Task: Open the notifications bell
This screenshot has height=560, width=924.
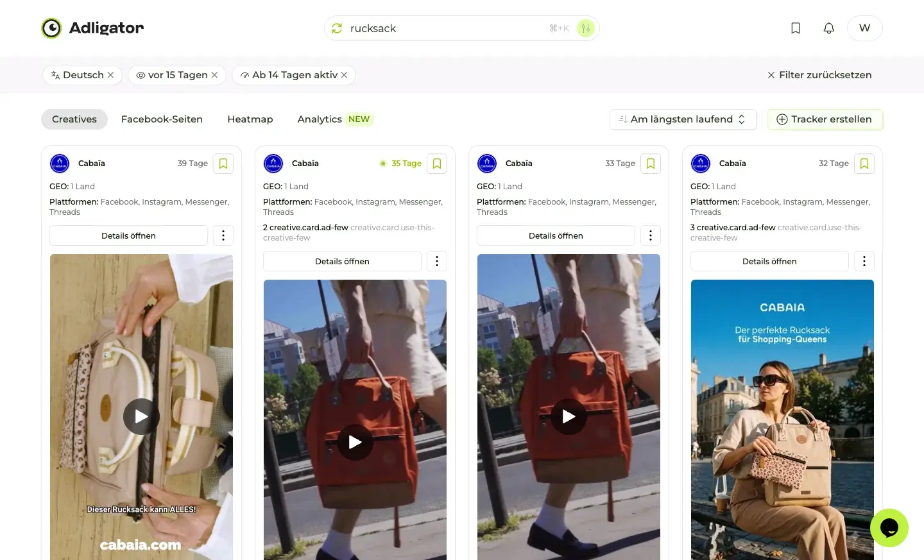Action: click(829, 28)
